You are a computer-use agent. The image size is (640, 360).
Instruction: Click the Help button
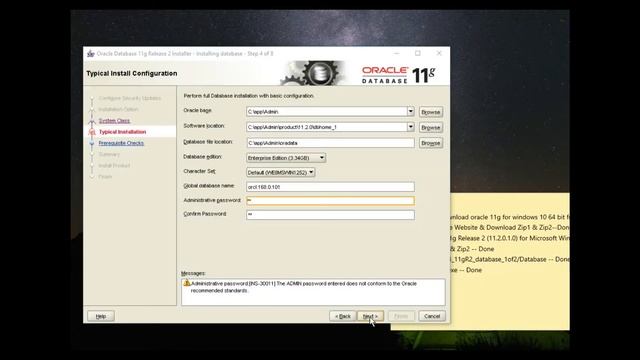point(101,316)
